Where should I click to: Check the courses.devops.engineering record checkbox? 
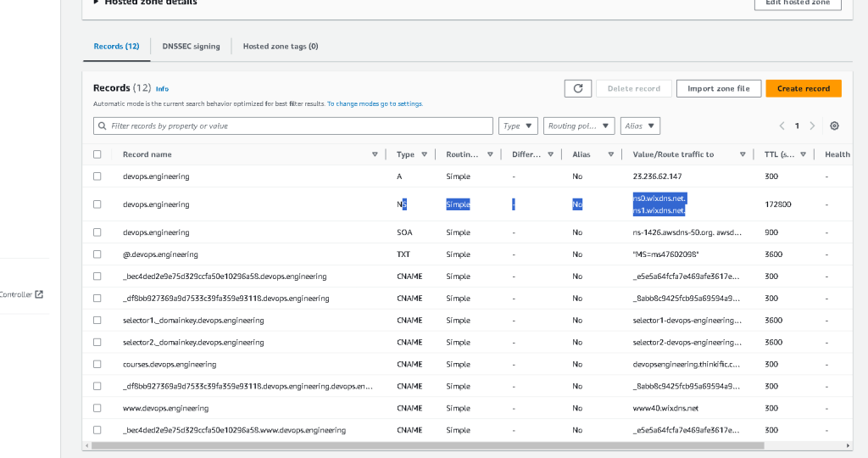(x=97, y=365)
